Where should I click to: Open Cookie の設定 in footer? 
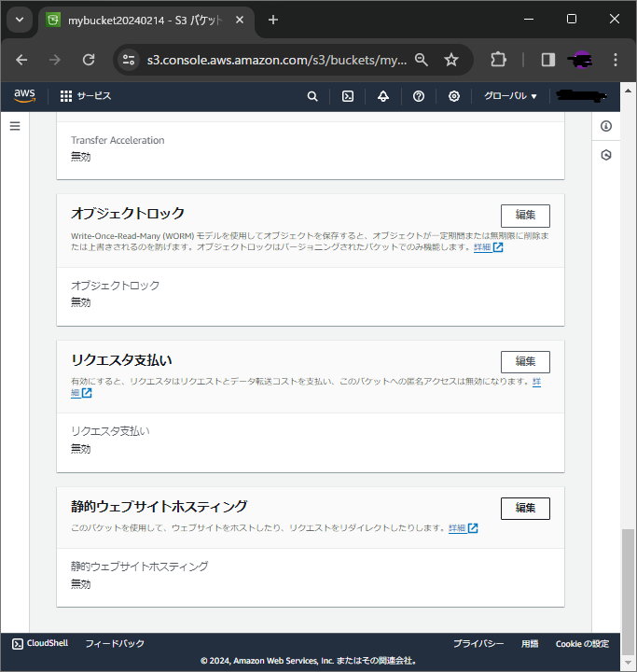pos(582,643)
